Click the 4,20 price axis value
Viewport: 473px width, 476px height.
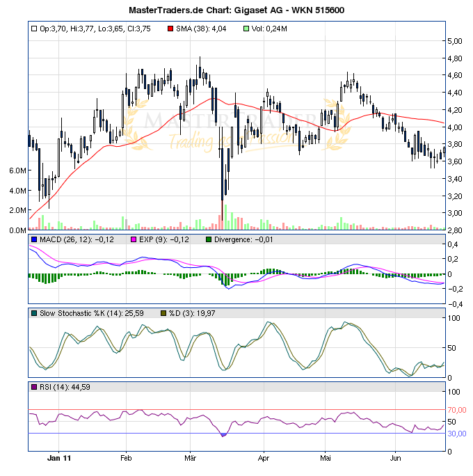point(455,110)
